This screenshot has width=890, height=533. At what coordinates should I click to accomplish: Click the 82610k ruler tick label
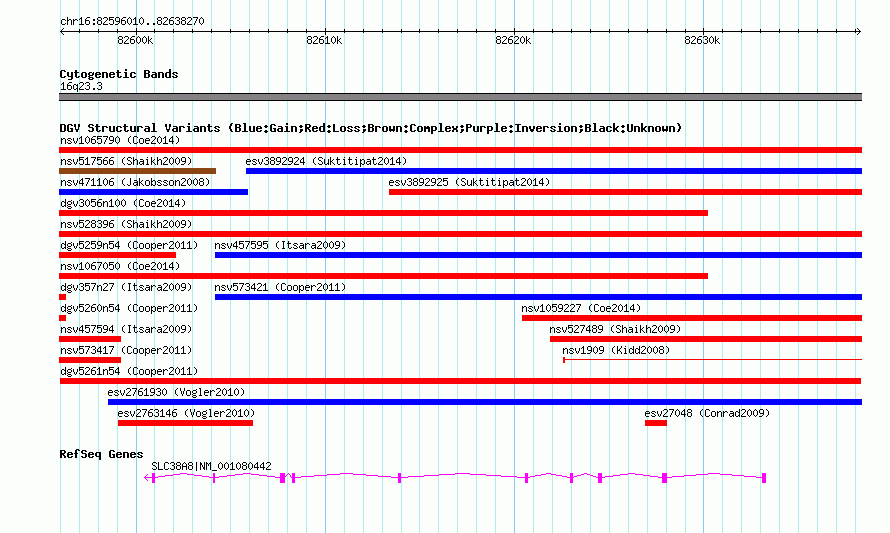324,40
